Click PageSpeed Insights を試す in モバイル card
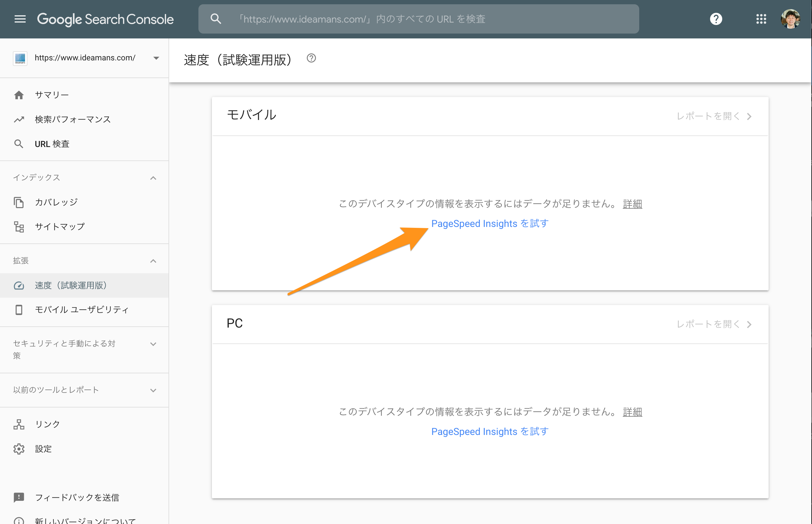This screenshot has height=524, width=812. pyautogui.click(x=490, y=224)
